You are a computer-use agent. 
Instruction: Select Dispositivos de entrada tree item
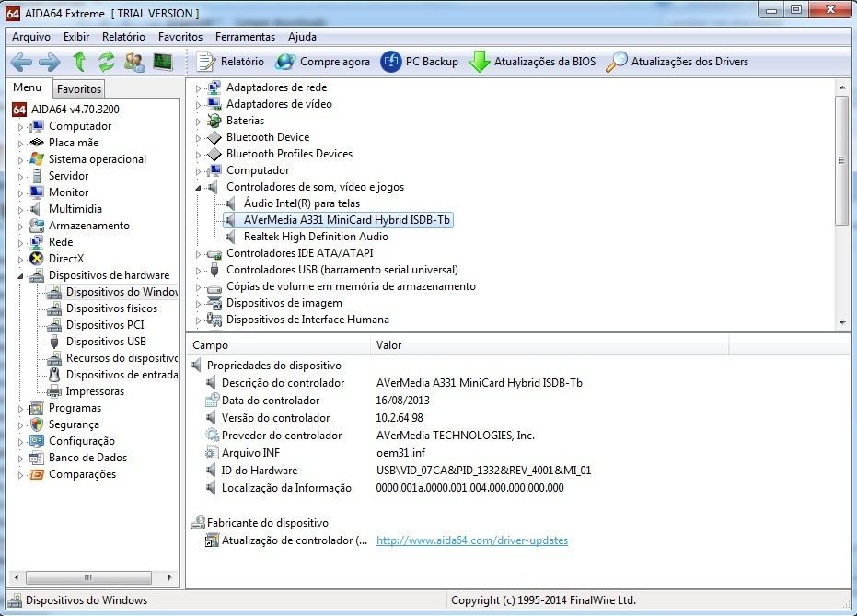pyautogui.click(x=122, y=375)
